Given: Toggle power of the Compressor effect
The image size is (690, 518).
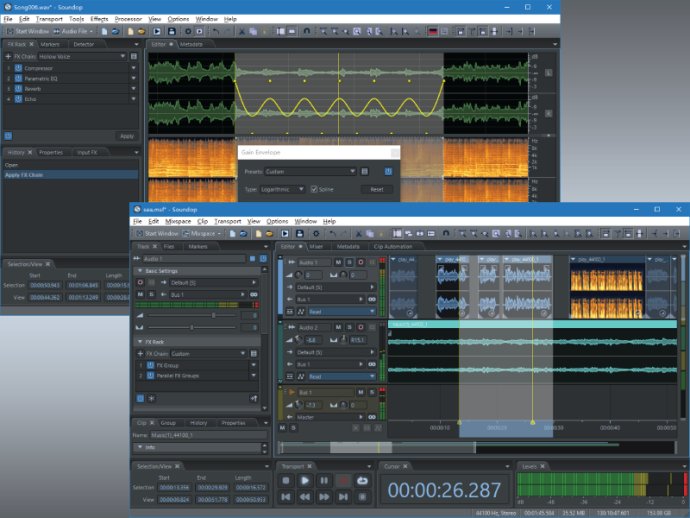Looking at the screenshot, I should point(18,68).
